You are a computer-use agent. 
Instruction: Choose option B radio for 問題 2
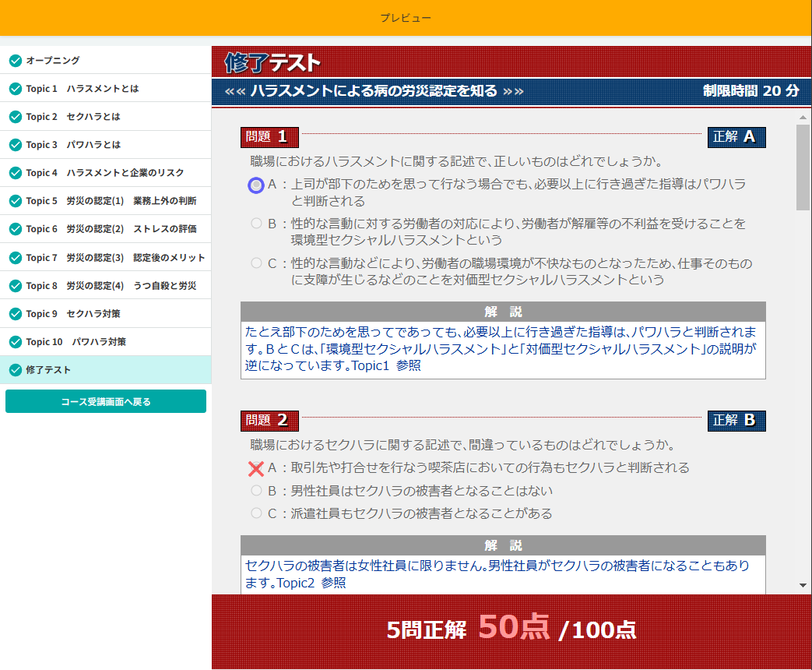tap(256, 490)
